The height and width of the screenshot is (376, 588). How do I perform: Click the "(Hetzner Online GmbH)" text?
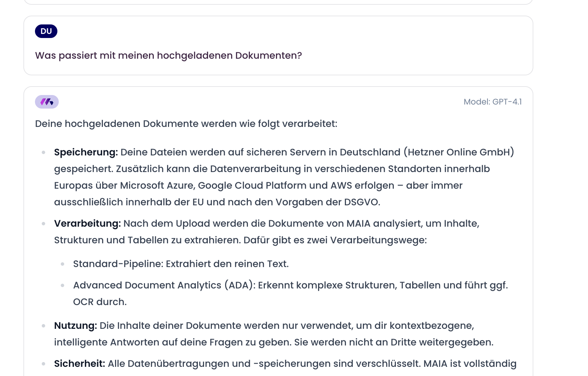(x=459, y=152)
